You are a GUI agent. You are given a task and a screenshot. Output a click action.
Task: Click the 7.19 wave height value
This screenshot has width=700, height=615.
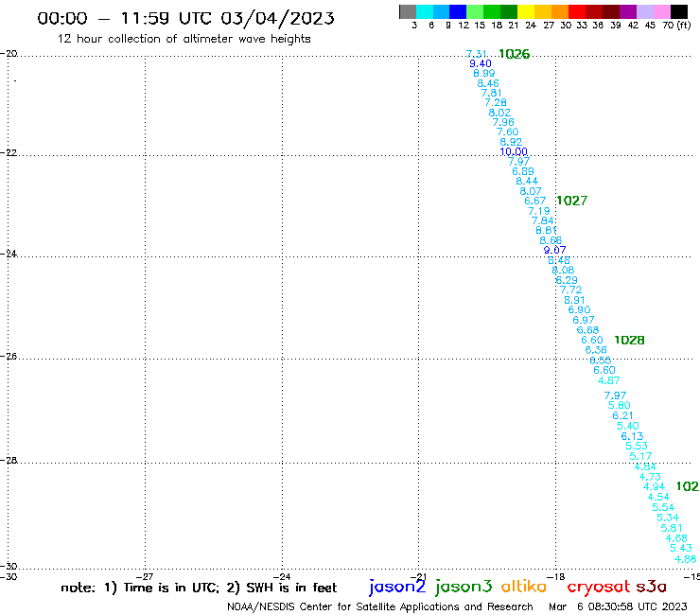pos(539,211)
